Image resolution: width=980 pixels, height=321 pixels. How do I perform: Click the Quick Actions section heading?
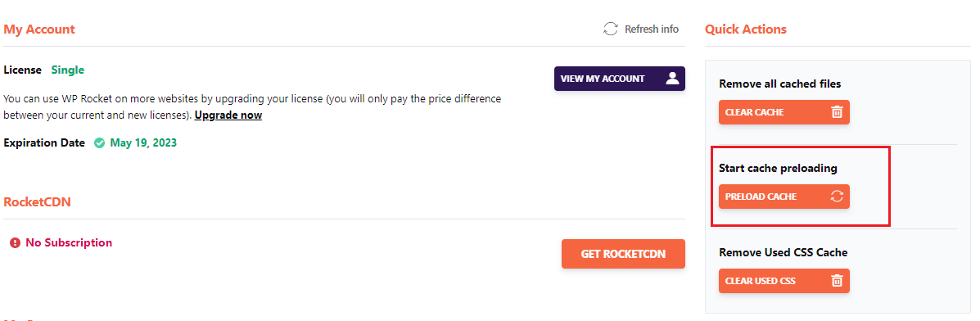(746, 29)
